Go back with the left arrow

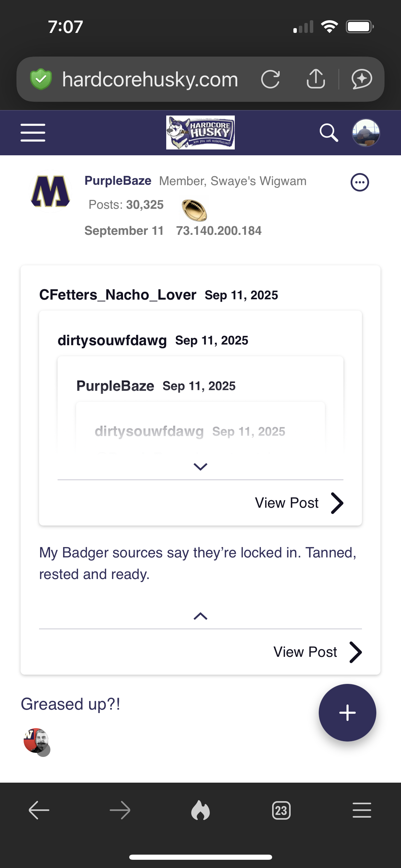tap(39, 811)
